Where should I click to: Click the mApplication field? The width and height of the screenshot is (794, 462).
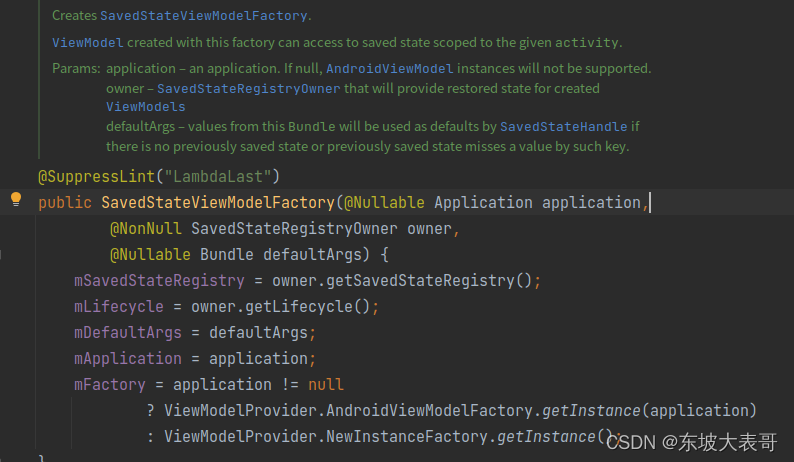[128, 359]
